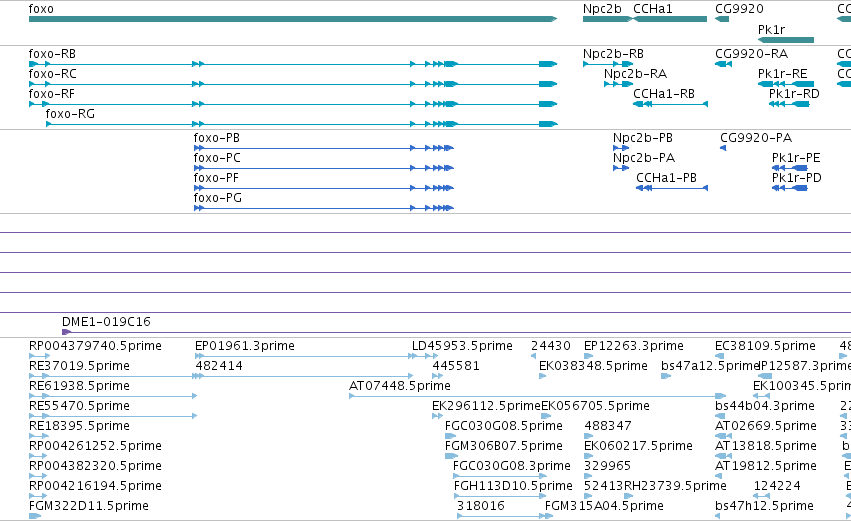The image size is (851, 521).
Task: Click EST RP004382320.5prime
Action: coord(95,466)
